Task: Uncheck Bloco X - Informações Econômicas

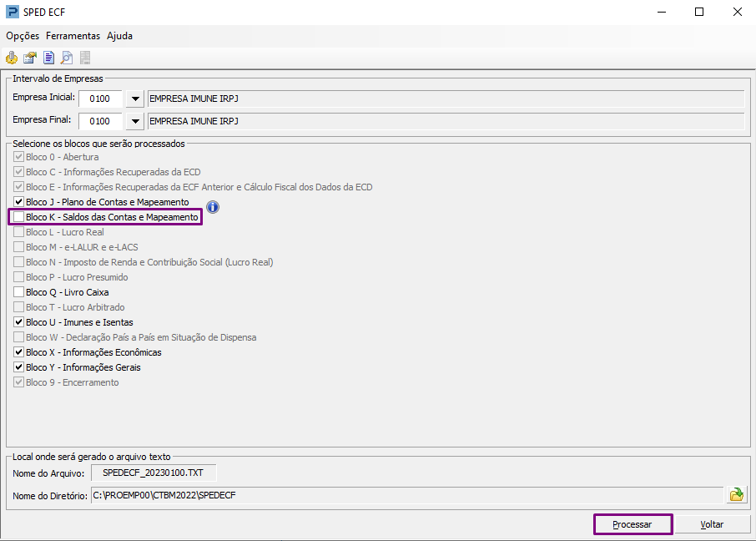Action: pyautogui.click(x=19, y=352)
